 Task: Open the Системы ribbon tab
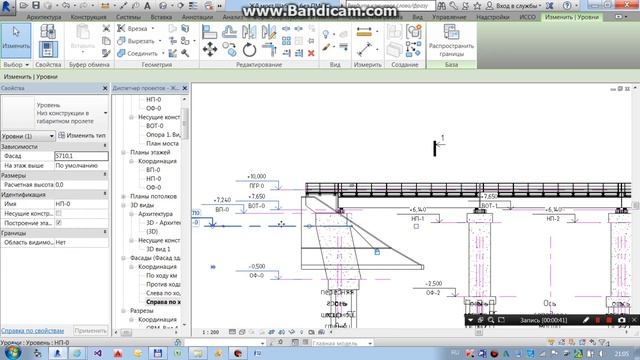click(128, 17)
